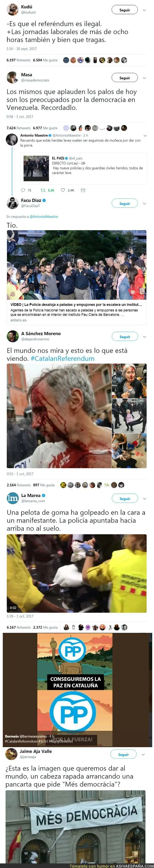Click reply icon on Antonio Maestre tweet
The height and width of the screenshot is (868, 154).
pyautogui.click(x=23, y=190)
